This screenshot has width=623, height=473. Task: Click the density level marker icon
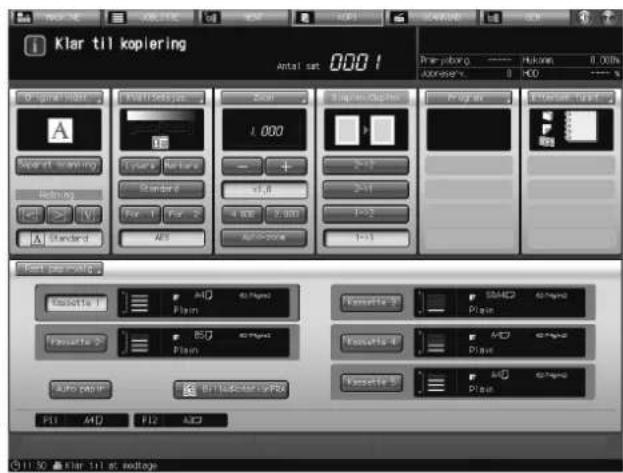(160, 142)
